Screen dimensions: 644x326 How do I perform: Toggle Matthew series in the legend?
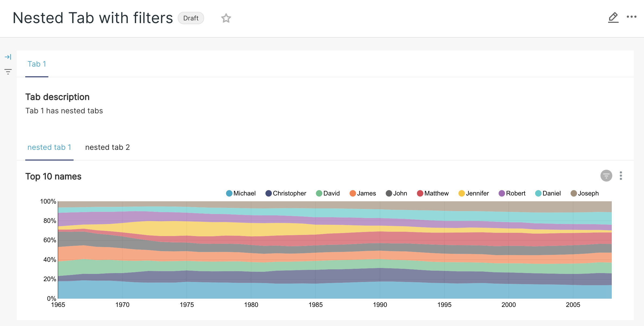tap(433, 193)
